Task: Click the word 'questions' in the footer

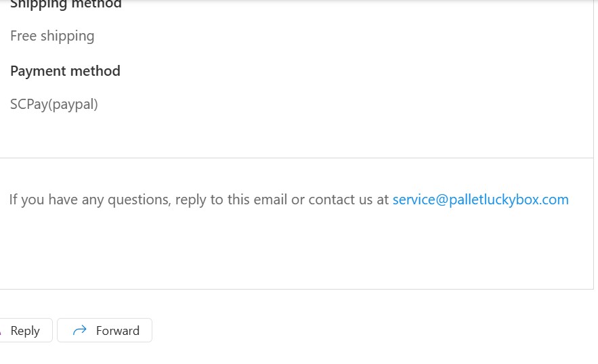Action: (x=140, y=200)
